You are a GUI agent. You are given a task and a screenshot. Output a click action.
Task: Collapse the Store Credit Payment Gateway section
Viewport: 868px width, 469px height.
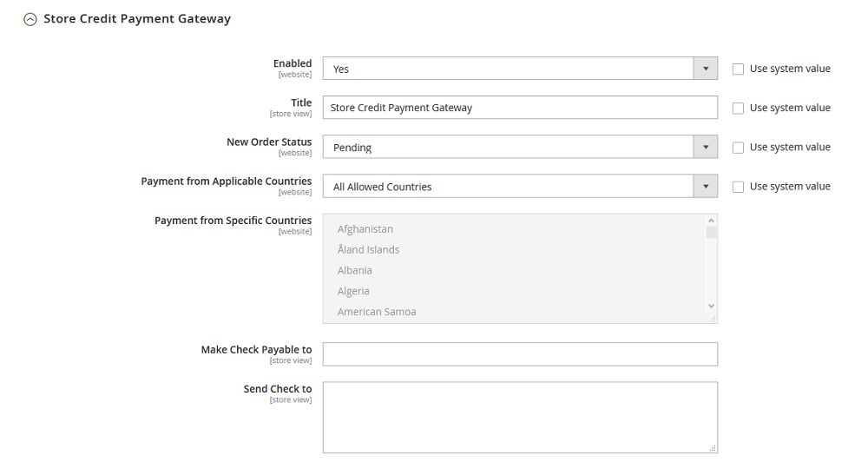(30, 19)
